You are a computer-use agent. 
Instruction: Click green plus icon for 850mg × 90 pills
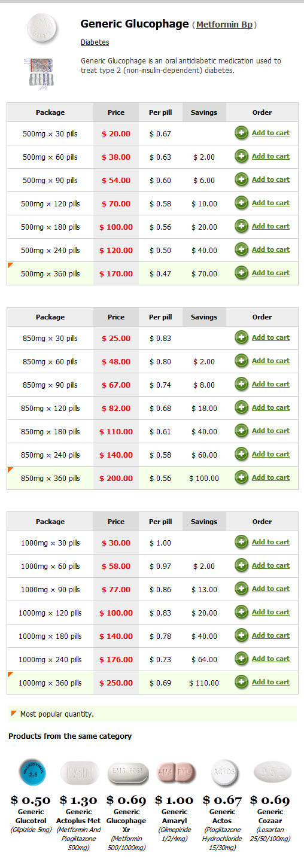[241, 384]
